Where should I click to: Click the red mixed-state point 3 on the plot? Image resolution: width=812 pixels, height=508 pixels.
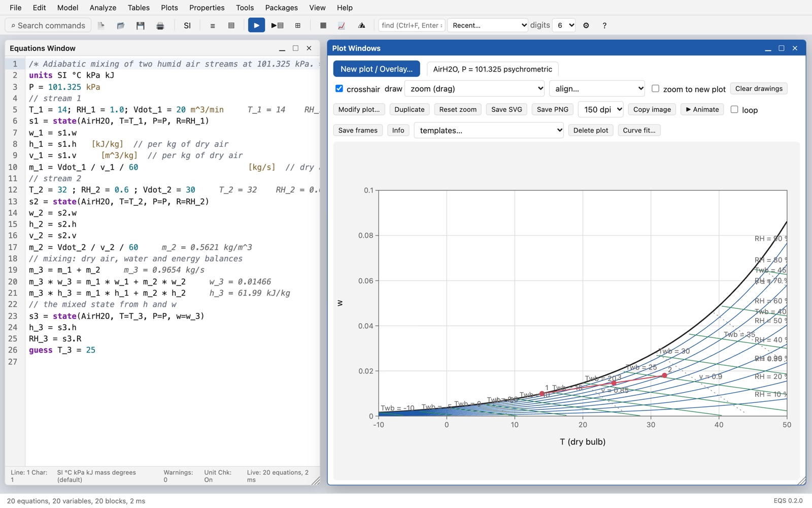(614, 384)
